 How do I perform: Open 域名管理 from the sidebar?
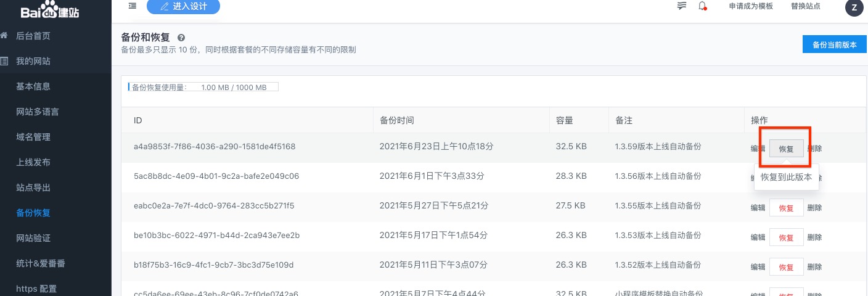[x=33, y=137]
